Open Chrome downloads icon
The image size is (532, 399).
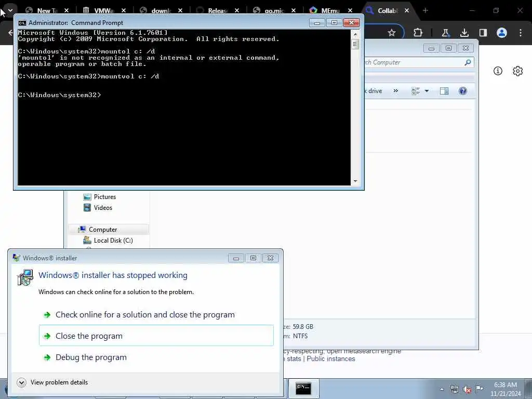464,33
